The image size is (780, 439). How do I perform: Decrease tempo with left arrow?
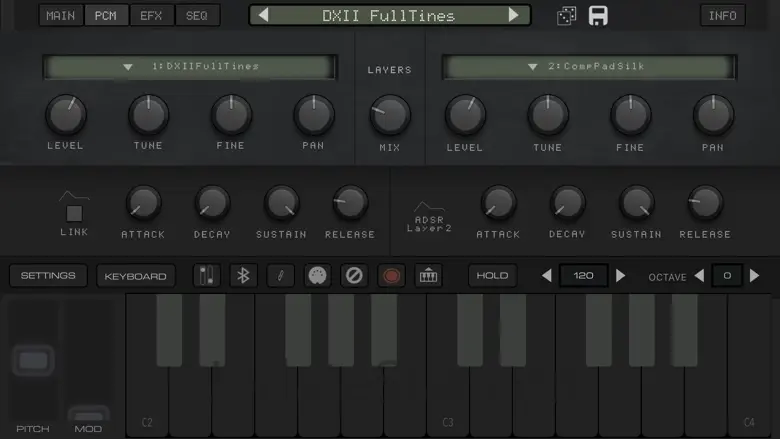(x=546, y=275)
